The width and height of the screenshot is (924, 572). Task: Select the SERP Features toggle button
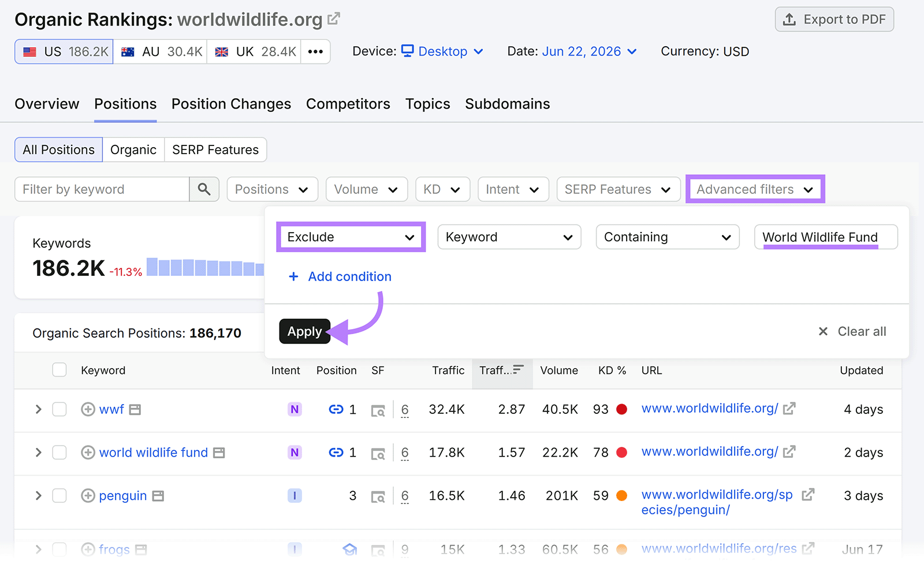pyautogui.click(x=215, y=149)
